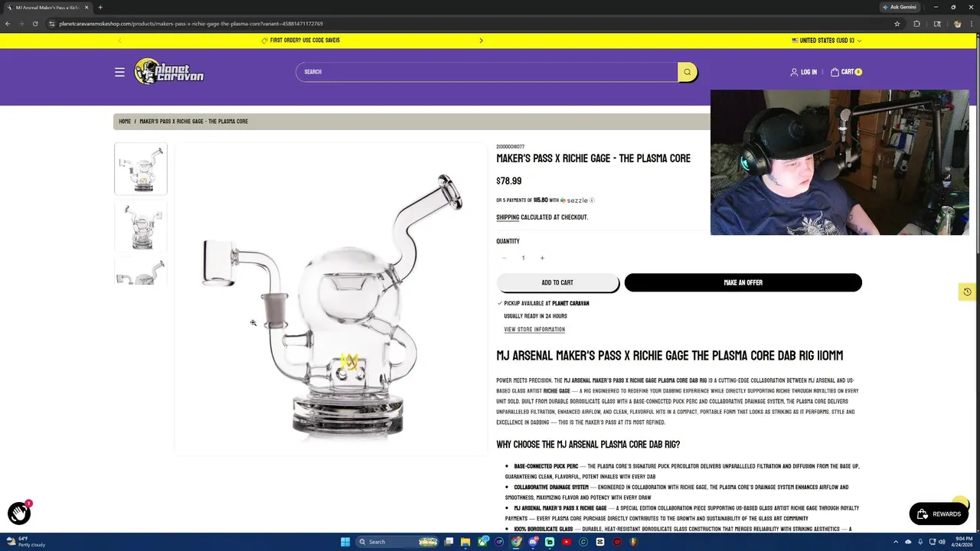The width and height of the screenshot is (980, 551).
Task: Open FL Studio taskbar icon
Action: [x=634, y=542]
